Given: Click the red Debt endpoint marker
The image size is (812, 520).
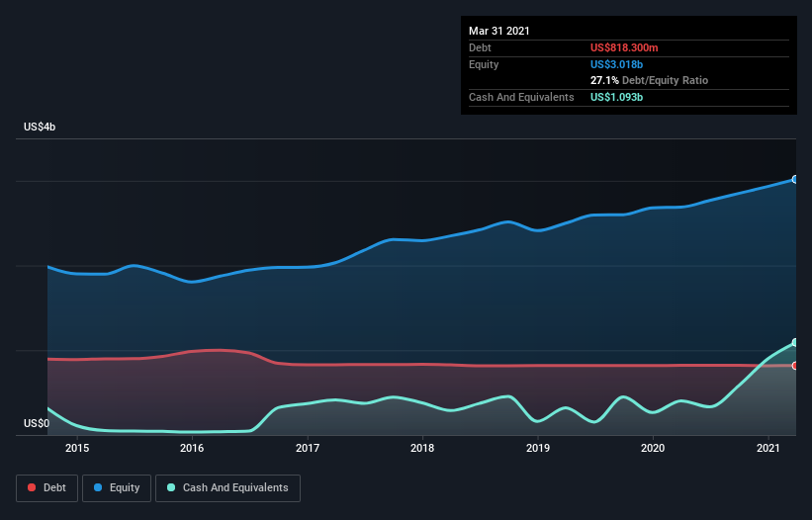Looking at the screenshot, I should [795, 366].
